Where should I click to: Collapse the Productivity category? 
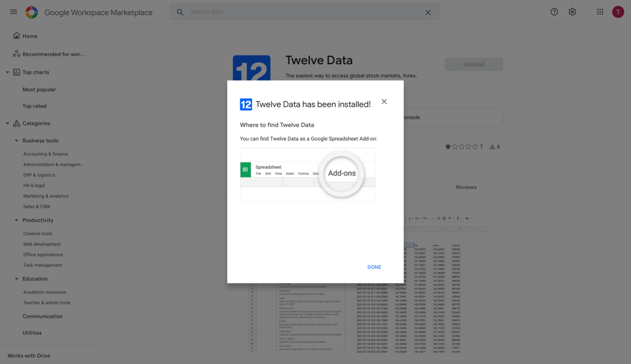16,220
